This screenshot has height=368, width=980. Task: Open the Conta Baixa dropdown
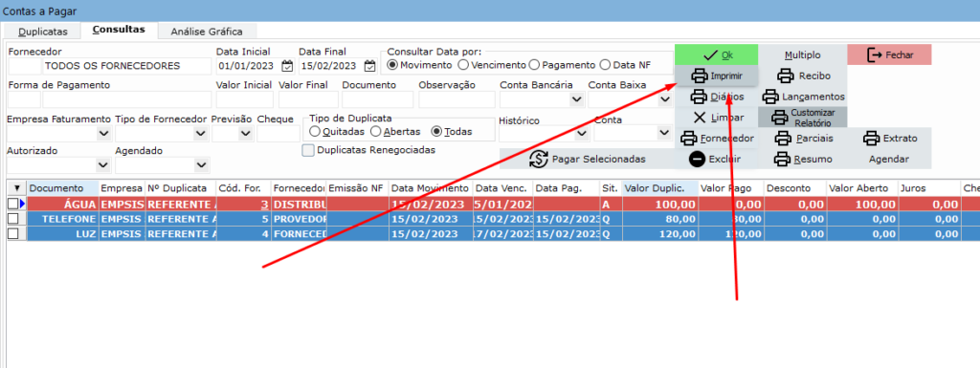click(x=664, y=99)
